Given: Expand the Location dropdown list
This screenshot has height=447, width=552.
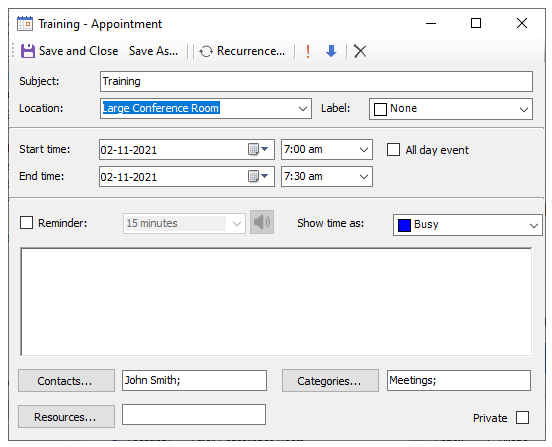Looking at the screenshot, I should (x=303, y=108).
